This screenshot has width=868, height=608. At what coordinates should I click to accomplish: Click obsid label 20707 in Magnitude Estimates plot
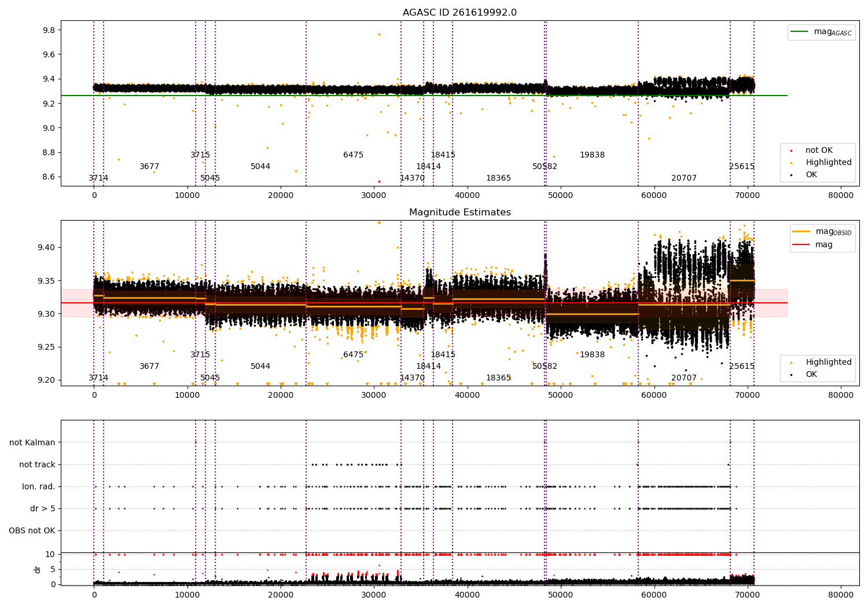[x=684, y=378]
